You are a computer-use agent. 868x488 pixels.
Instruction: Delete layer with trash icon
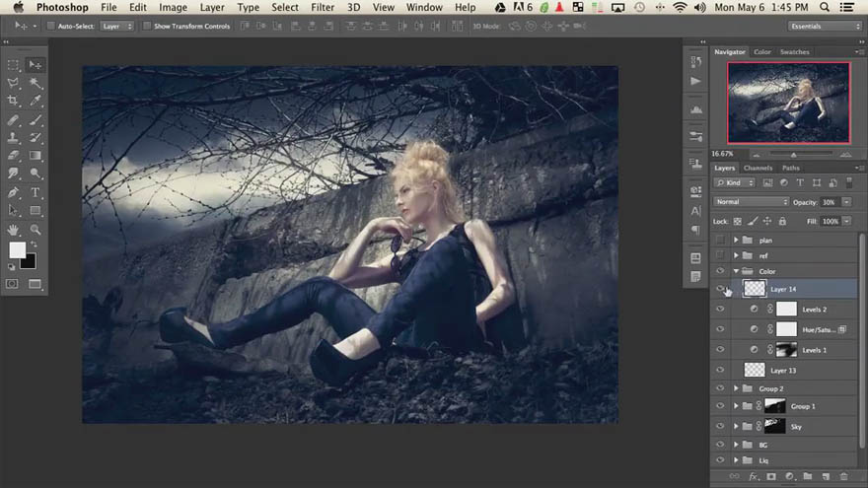pos(844,476)
